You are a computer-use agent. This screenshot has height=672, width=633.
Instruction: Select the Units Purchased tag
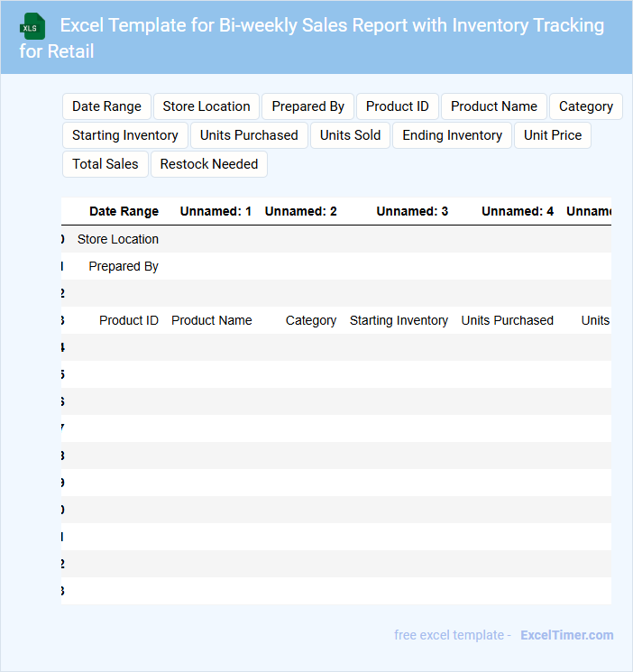click(249, 135)
